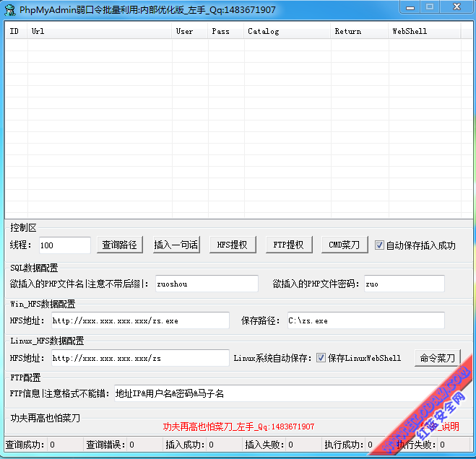Screen dimensions: 476x459
Task: Click the 插入一句话 button
Action: 176,245
